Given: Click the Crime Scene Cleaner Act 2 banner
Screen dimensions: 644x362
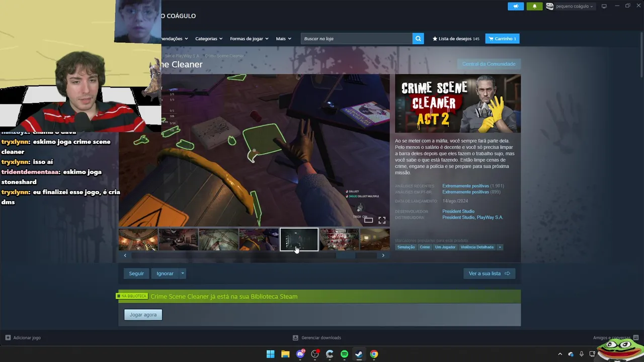Looking at the screenshot, I should click(x=458, y=104).
